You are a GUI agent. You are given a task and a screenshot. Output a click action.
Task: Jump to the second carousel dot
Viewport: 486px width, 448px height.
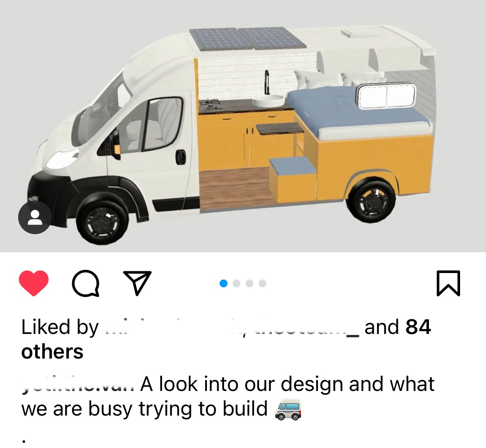[236, 283]
